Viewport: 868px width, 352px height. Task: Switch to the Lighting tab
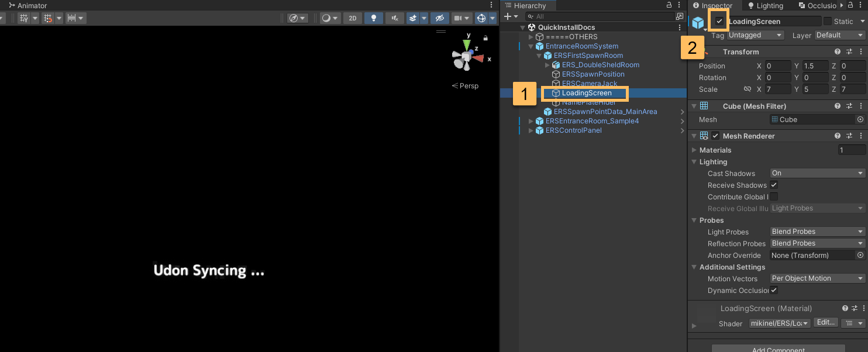click(x=765, y=5)
